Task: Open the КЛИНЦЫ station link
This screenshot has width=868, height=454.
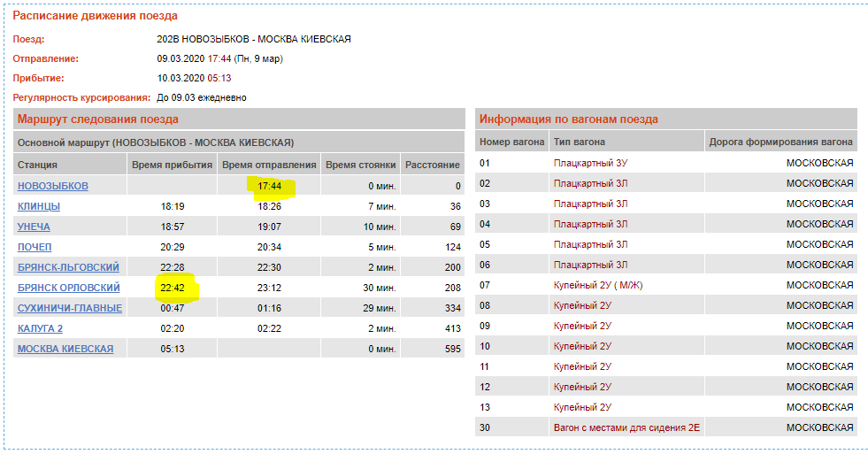Action: point(39,206)
